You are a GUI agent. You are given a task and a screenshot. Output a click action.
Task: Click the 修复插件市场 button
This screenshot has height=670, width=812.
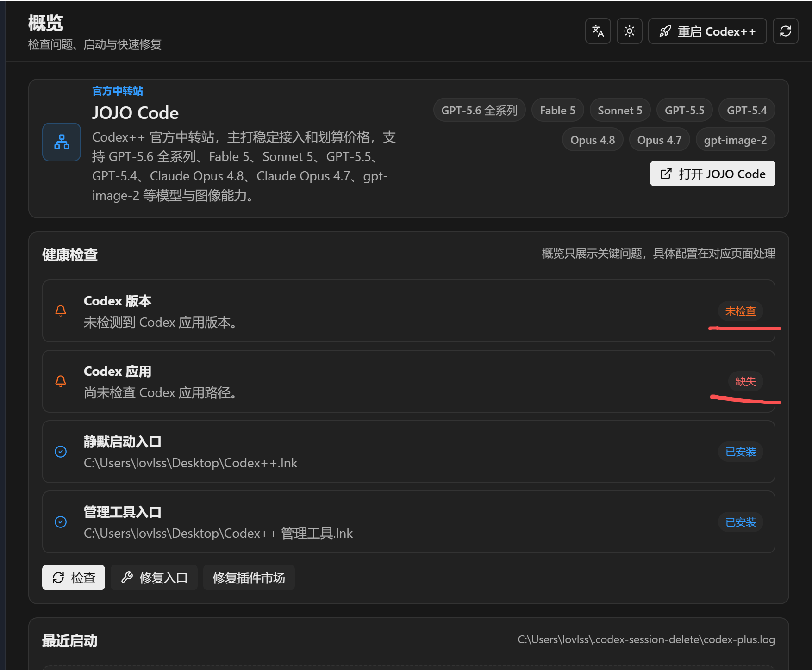coord(249,577)
